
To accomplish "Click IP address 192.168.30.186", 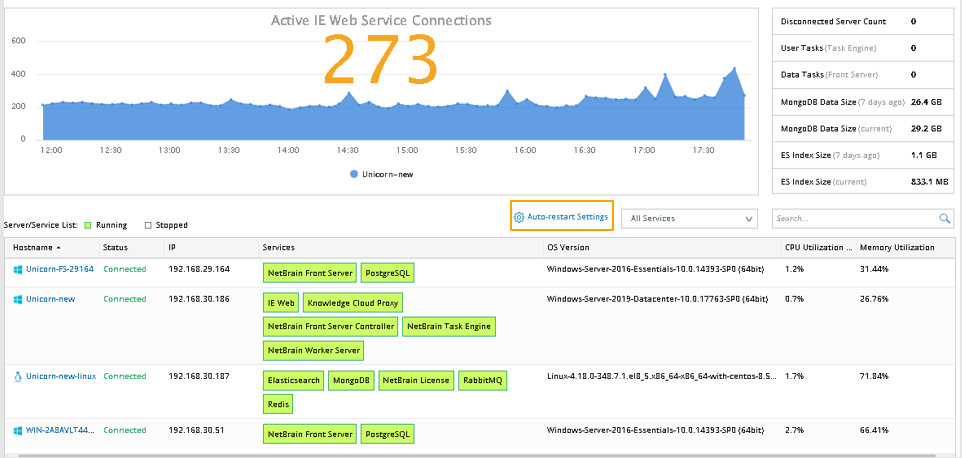I will click(x=199, y=299).
